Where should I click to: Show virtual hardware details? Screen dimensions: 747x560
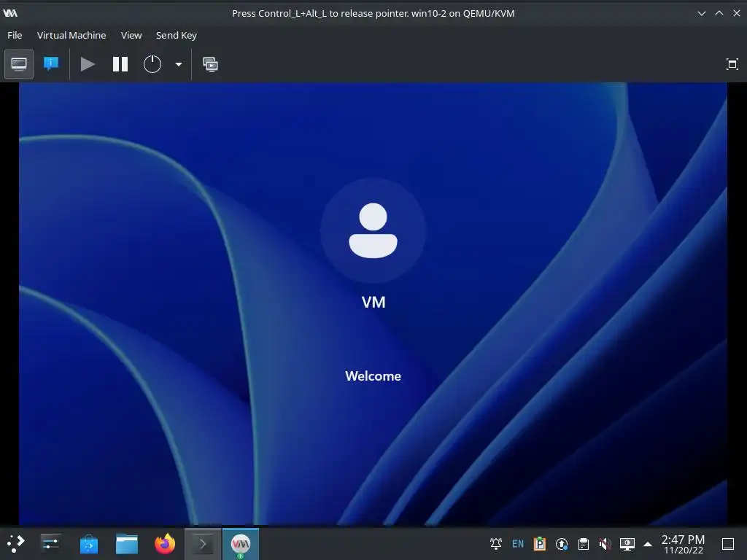pos(51,64)
